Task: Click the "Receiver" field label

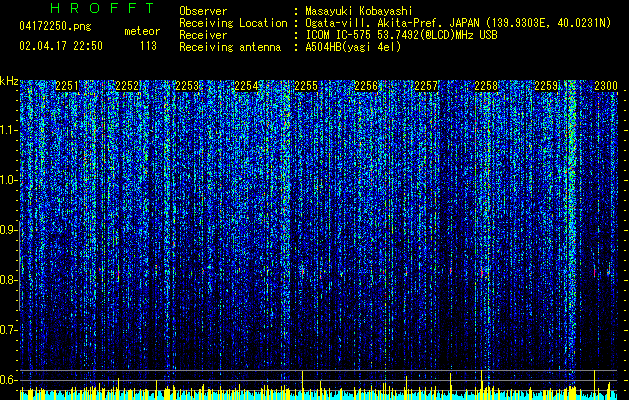Action: tap(203, 35)
